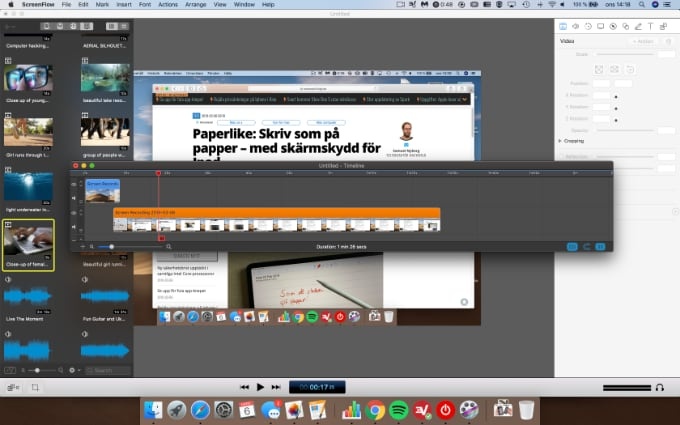Screen dimensions: 680x425
Task: Adjust the Opacity slider in Video inspector
Action: (x=625, y=130)
